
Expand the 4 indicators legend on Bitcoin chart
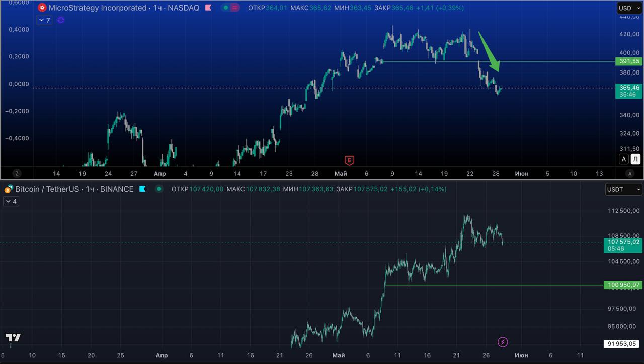(x=11, y=201)
